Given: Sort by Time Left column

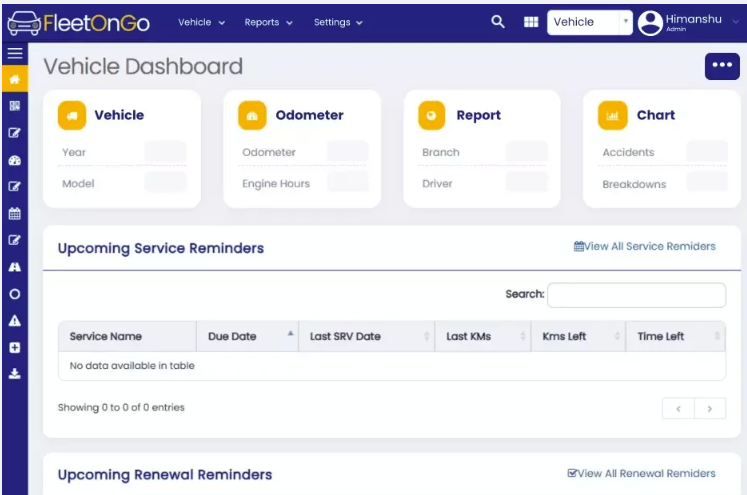Looking at the screenshot, I should [x=676, y=336].
